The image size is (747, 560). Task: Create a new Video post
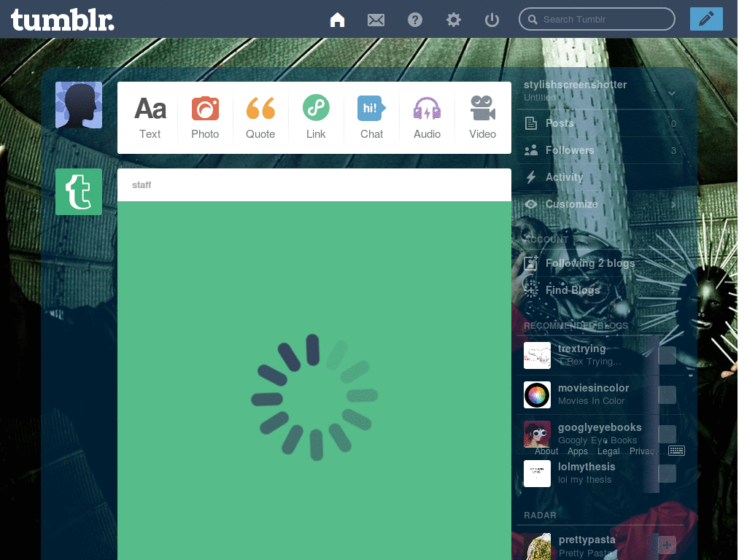tap(483, 117)
